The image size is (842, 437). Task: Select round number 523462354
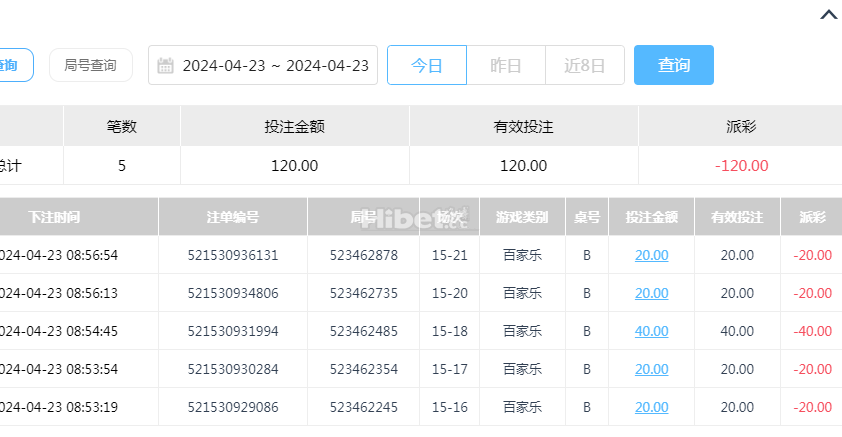click(x=364, y=369)
